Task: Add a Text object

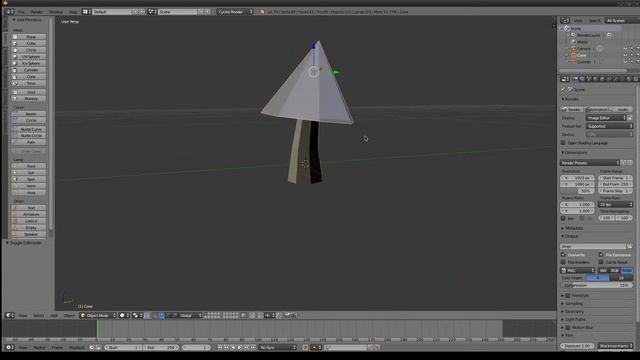Action: click(x=29, y=208)
